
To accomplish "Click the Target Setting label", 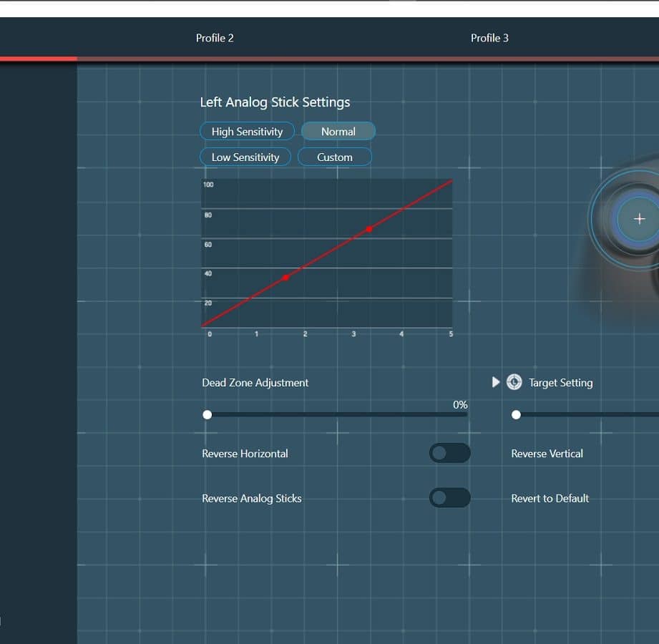I will [x=560, y=383].
